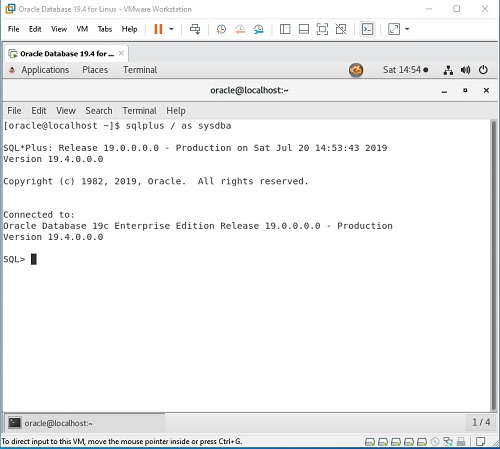This screenshot has height=449, width=500.
Task: Click the VMware Workstation title bar icon
Action: 10,9
